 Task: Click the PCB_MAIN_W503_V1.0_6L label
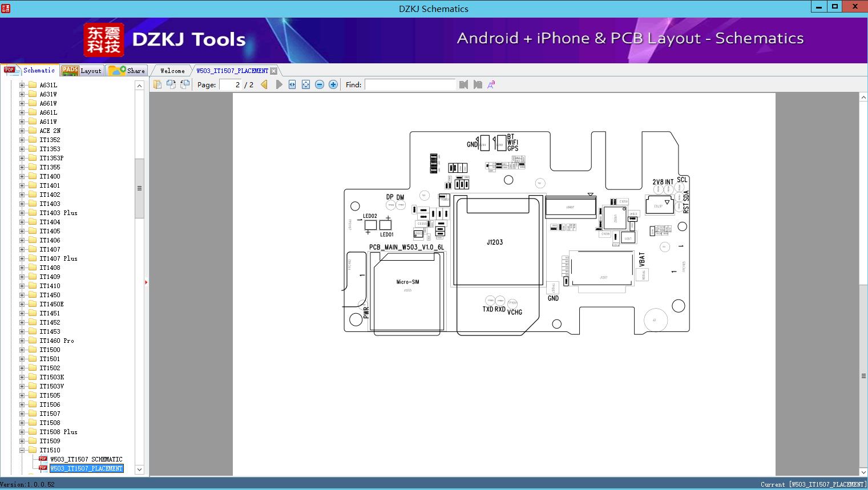pyautogui.click(x=406, y=248)
